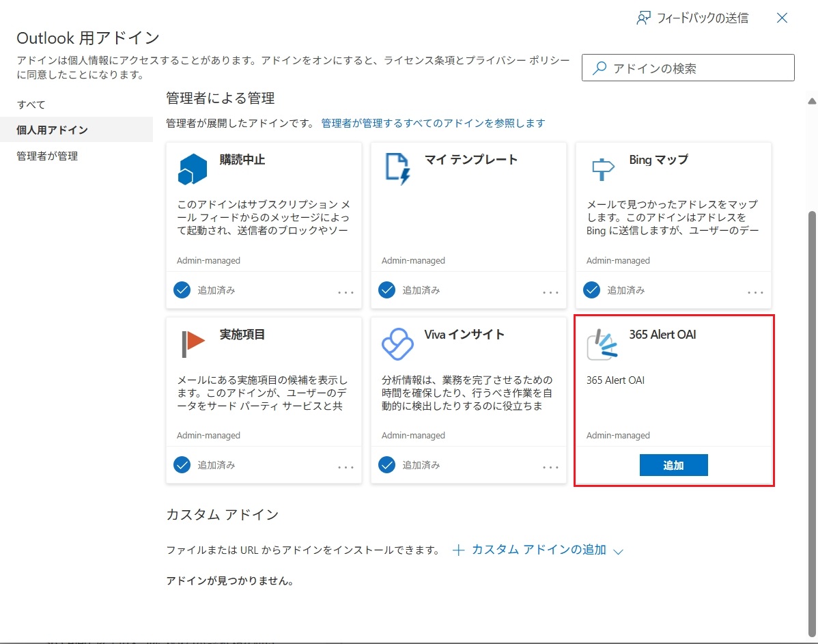Click the マイ テンプレート document icon

pos(397,169)
